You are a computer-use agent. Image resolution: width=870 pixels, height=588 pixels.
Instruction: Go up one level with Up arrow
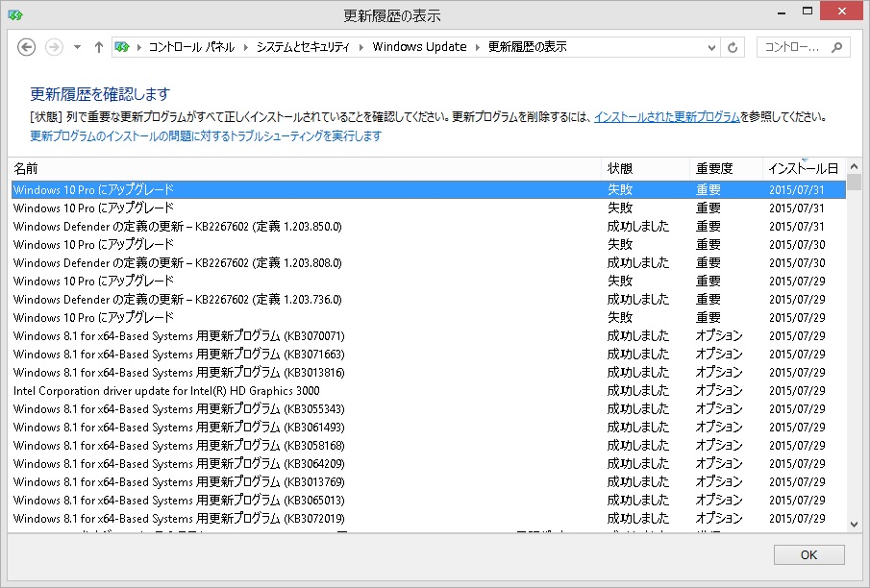click(x=99, y=47)
